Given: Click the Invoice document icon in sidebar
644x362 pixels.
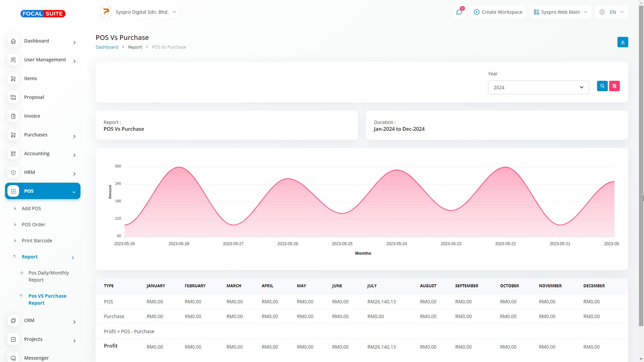Looking at the screenshot, I should 13,116.
